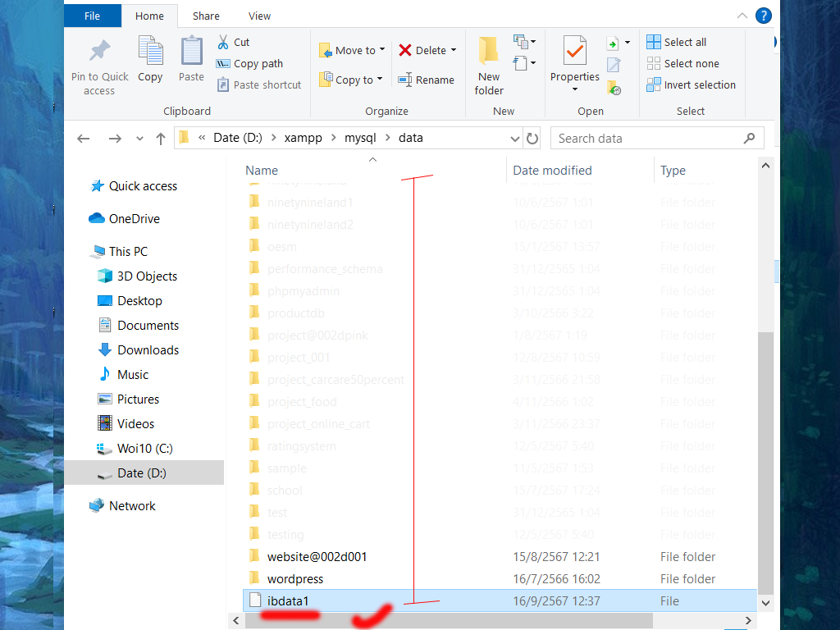Viewport: 840px width, 630px height.
Task: Open the File menu tab
Action: pos(93,16)
